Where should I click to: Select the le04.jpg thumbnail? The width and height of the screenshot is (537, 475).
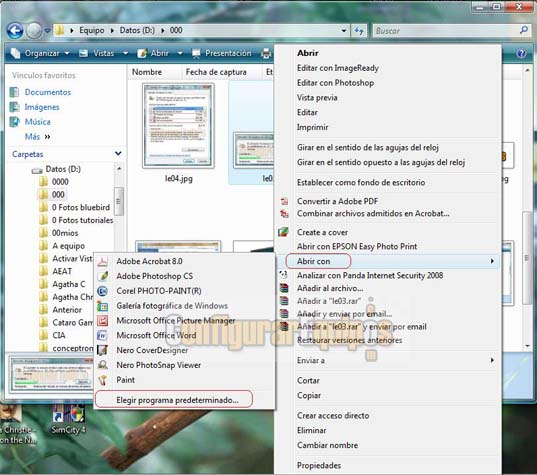[178, 126]
